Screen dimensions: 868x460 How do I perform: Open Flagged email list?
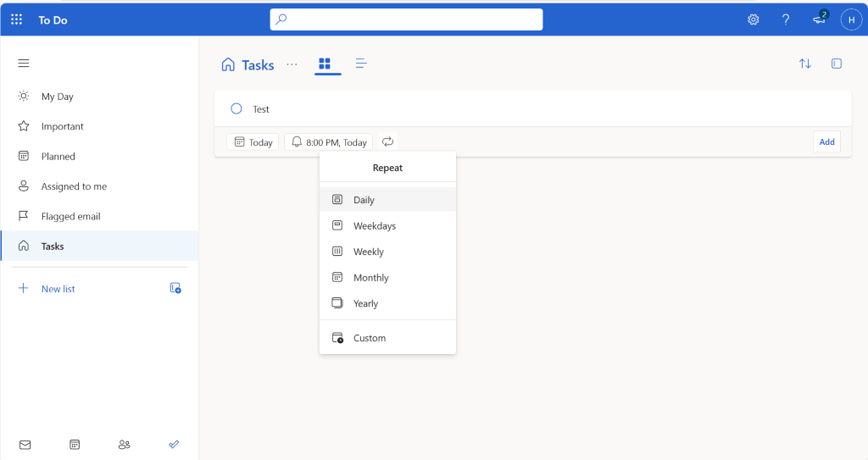100,216
